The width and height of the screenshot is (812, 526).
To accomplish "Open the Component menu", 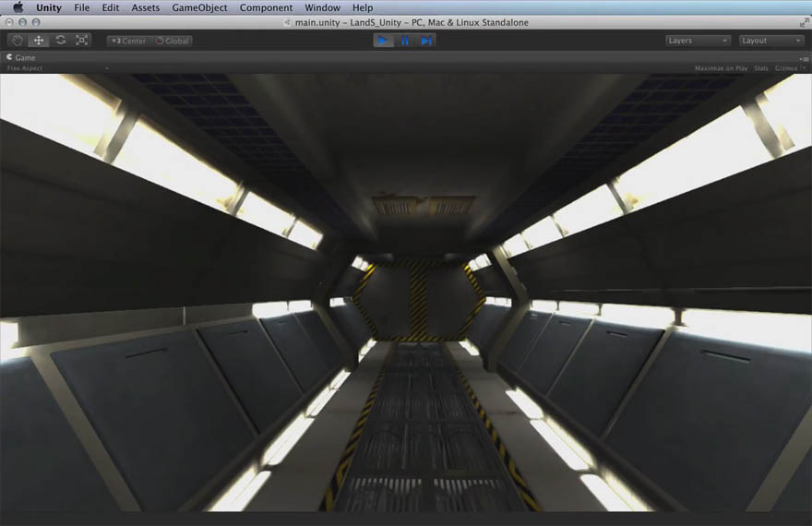I will click(266, 7).
